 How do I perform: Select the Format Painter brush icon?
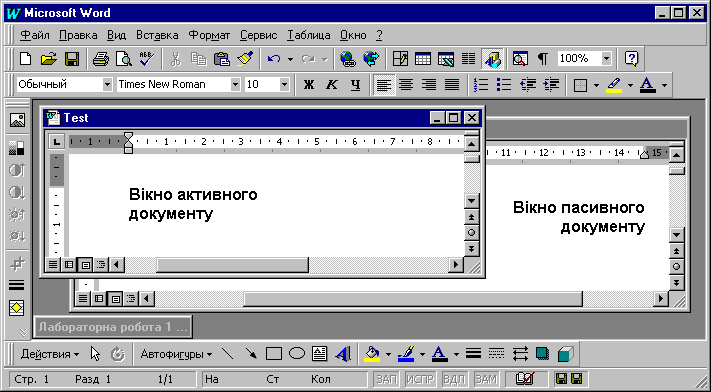[244, 59]
